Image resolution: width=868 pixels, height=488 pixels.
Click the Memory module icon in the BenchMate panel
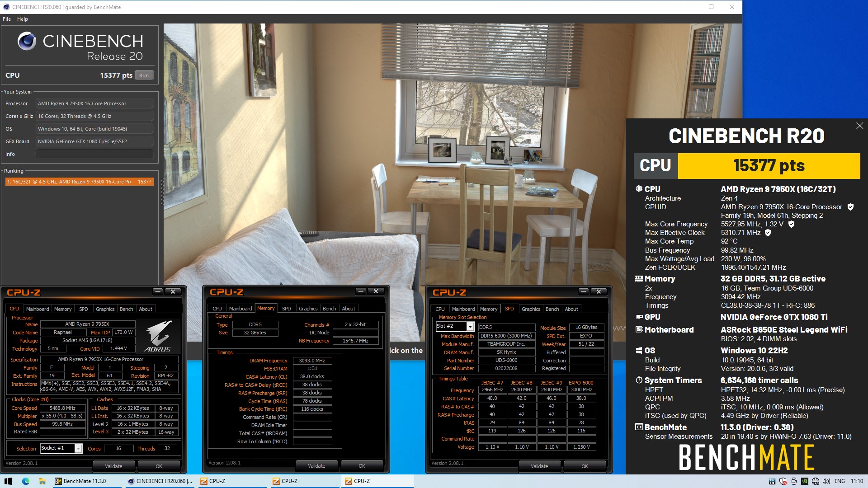click(x=639, y=279)
